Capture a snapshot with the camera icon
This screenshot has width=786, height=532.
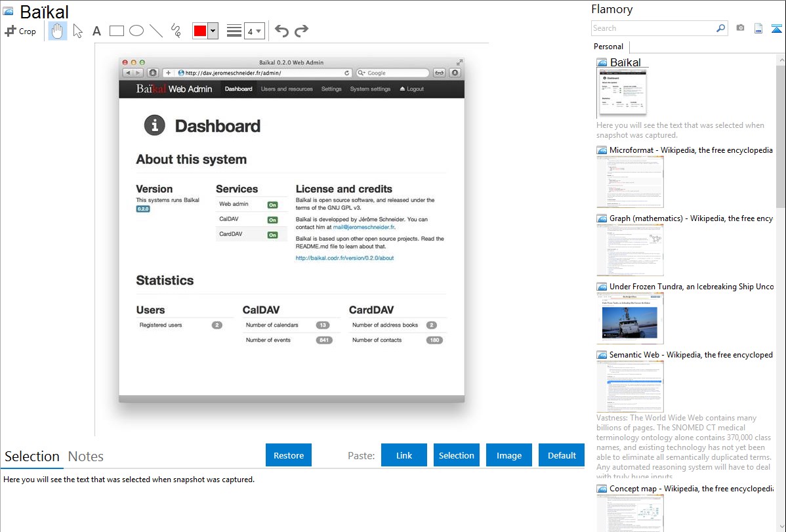(x=740, y=28)
